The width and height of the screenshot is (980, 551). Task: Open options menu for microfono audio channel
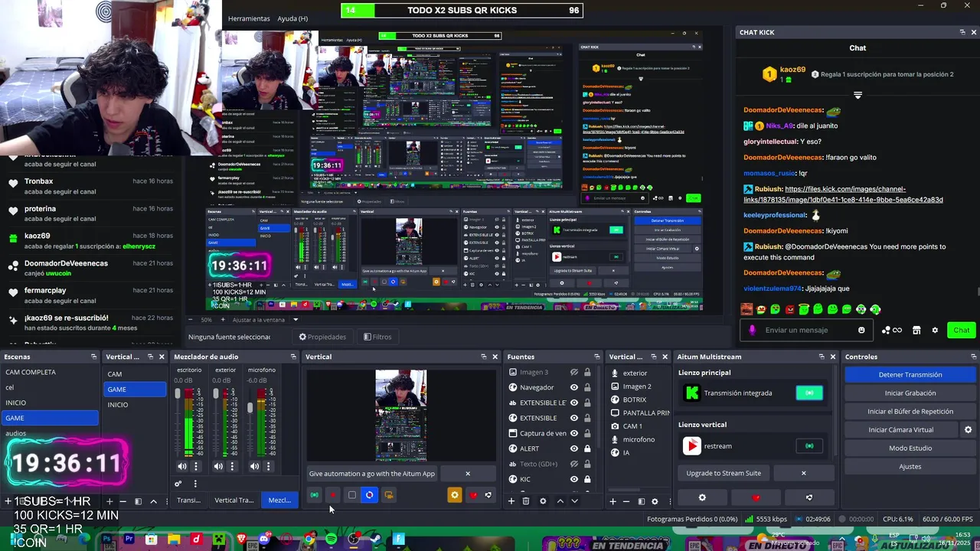269,466
